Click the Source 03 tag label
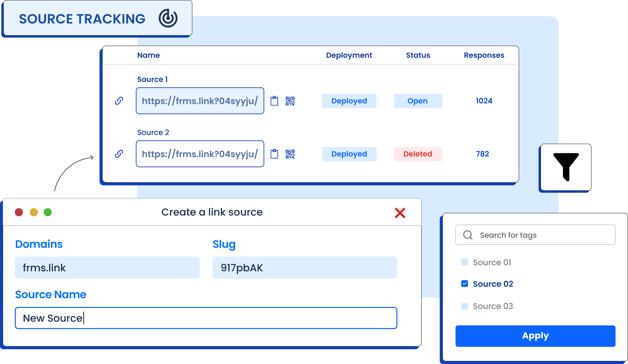628x364 pixels. point(493,306)
